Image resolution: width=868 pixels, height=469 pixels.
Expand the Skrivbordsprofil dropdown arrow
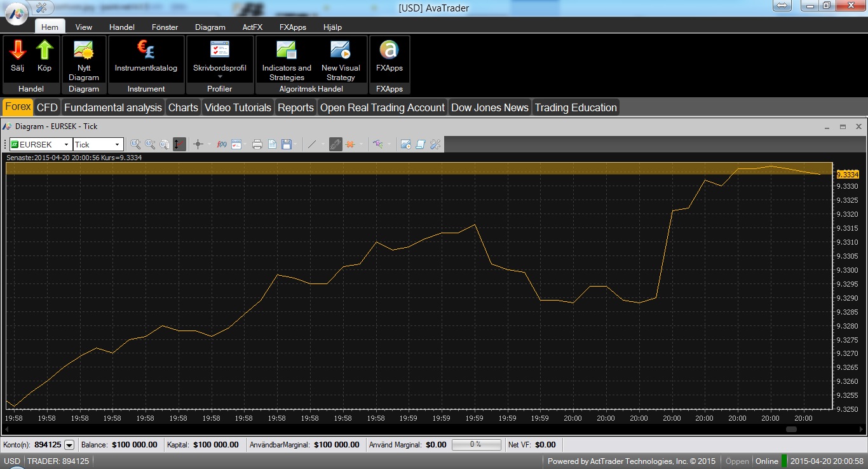coord(219,77)
